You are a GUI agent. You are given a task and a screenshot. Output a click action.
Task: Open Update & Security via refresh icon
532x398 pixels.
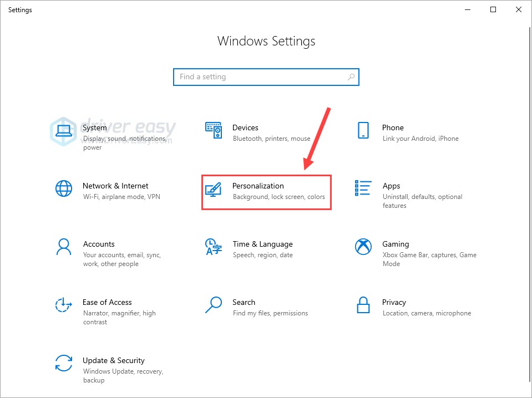[63, 361]
